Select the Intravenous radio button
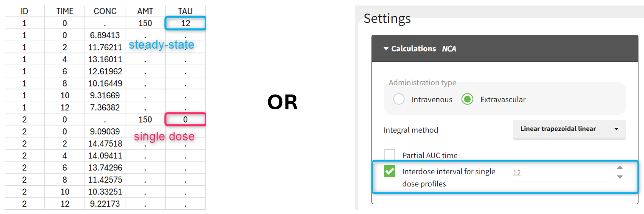Viewport: 644px width, 214px height. click(399, 100)
